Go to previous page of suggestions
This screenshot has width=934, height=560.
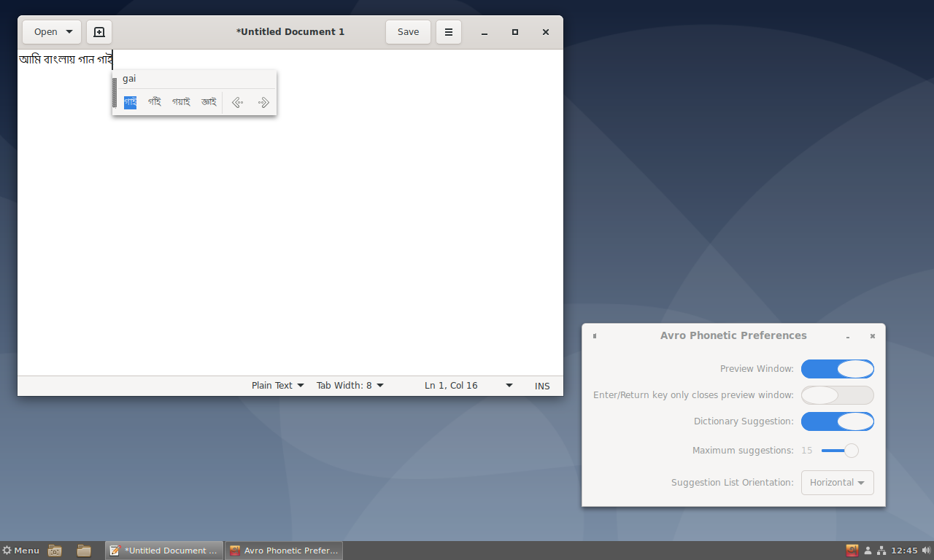237,103
